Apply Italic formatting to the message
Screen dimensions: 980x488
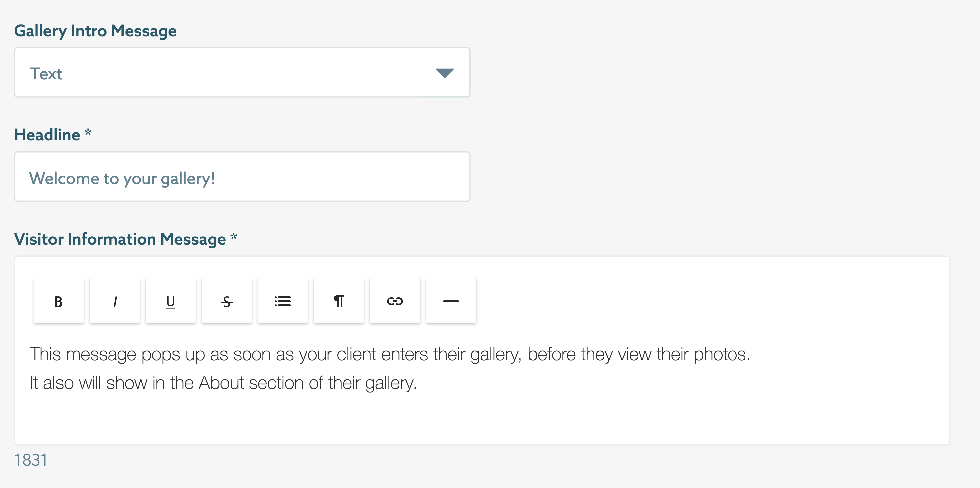pyautogui.click(x=115, y=301)
